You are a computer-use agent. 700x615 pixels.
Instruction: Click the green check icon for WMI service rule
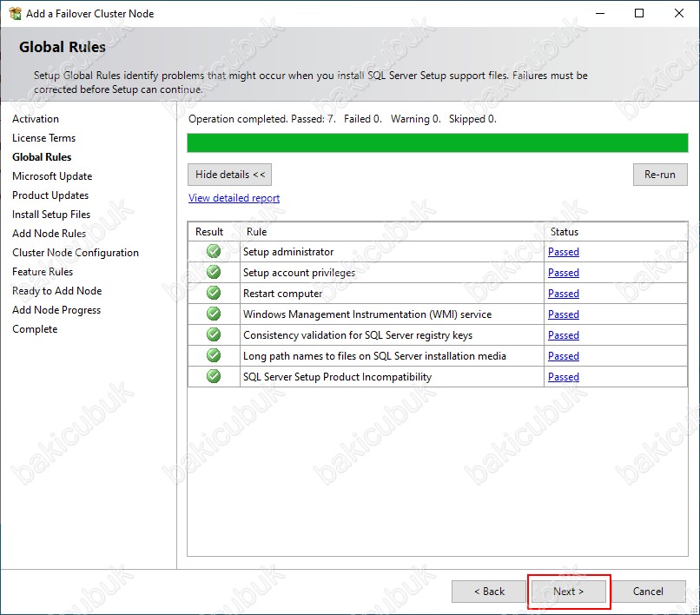pos(214,314)
